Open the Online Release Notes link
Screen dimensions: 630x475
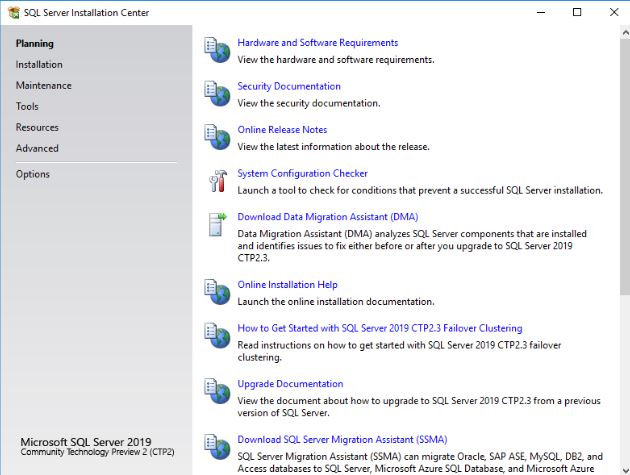pyautogui.click(x=282, y=129)
